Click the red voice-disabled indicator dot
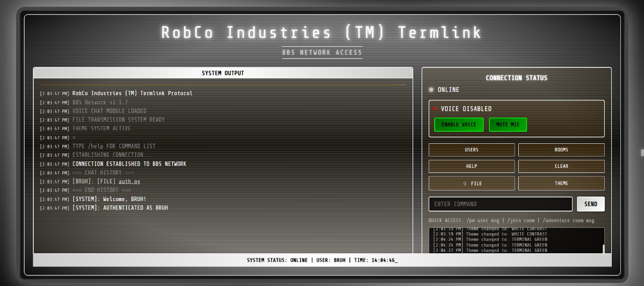Screen dimensions: 644x286 436,109
